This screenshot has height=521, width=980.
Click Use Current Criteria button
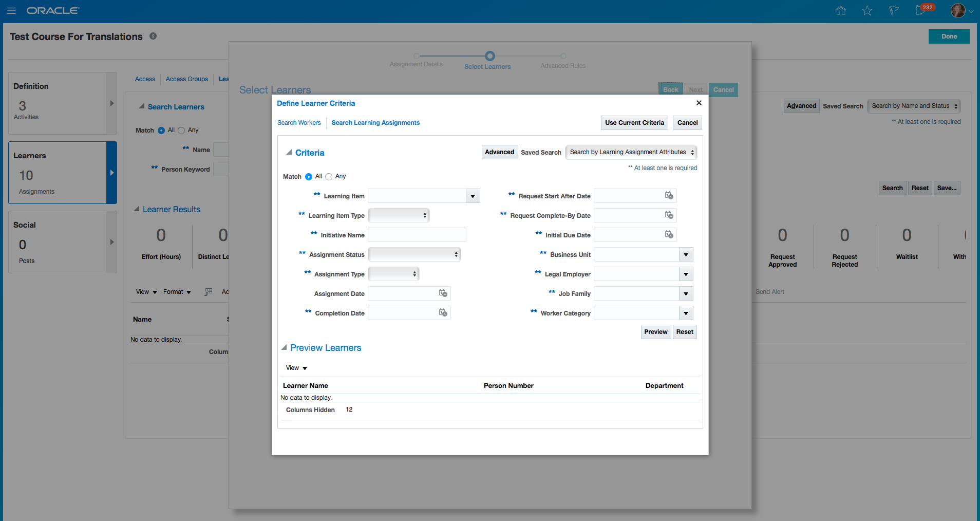point(634,123)
